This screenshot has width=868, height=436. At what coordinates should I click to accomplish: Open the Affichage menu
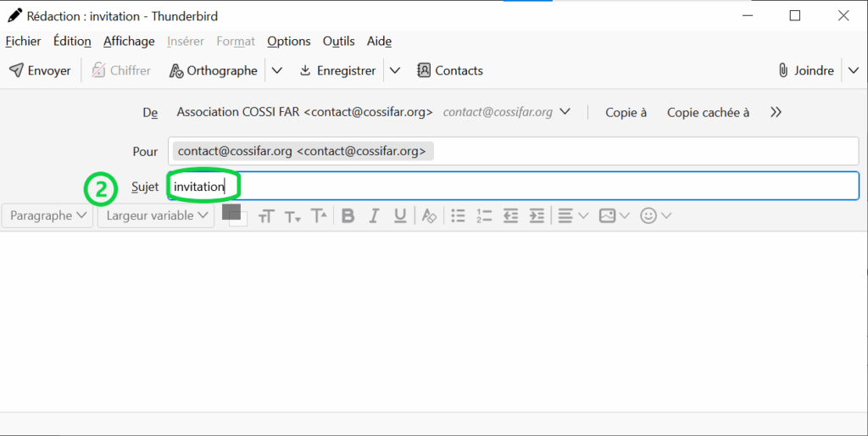[x=129, y=41]
